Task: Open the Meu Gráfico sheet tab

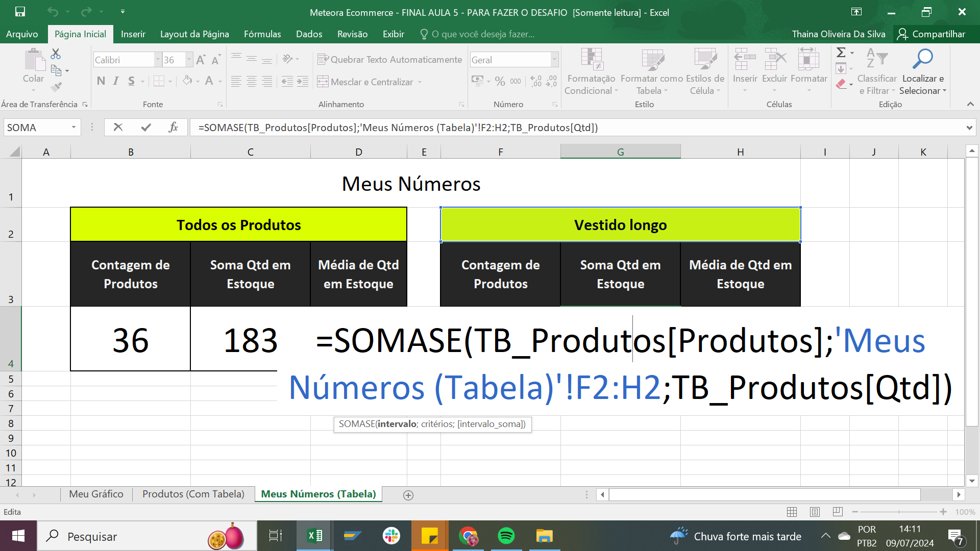Action: pos(96,494)
